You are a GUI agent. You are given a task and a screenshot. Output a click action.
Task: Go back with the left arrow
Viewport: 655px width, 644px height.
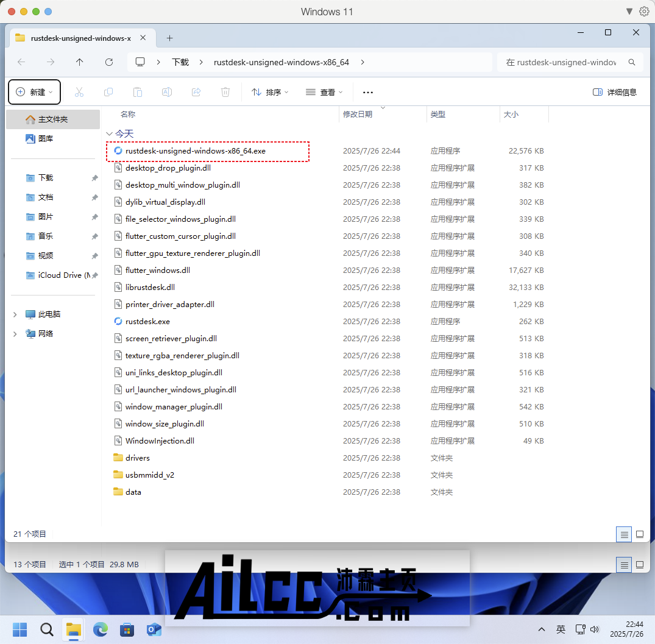coord(21,62)
